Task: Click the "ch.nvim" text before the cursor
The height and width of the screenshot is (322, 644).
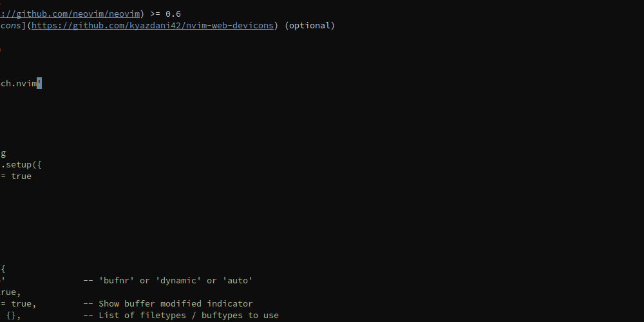Action: tap(19, 83)
